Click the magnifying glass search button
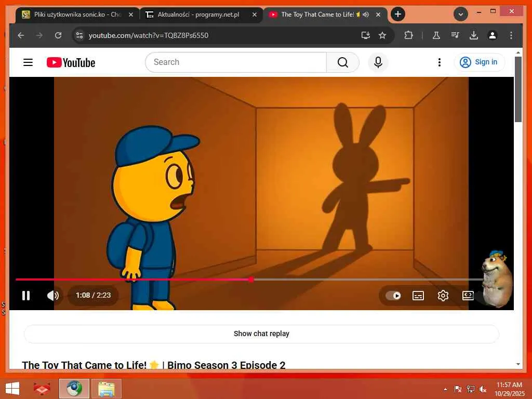 click(343, 62)
